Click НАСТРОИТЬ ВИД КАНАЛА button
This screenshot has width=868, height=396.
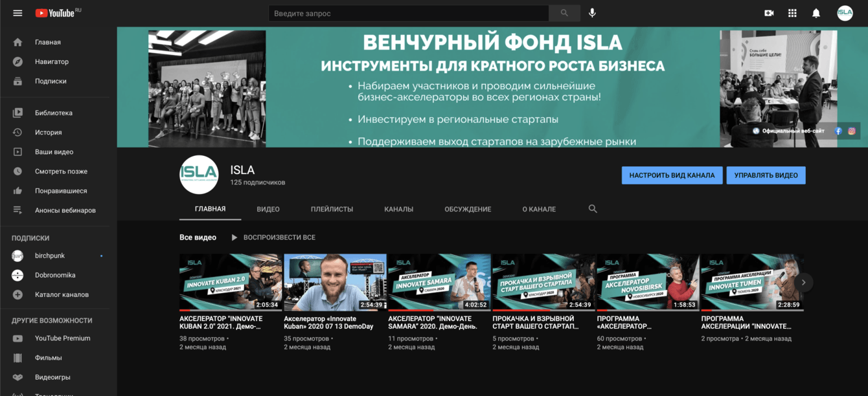click(672, 175)
